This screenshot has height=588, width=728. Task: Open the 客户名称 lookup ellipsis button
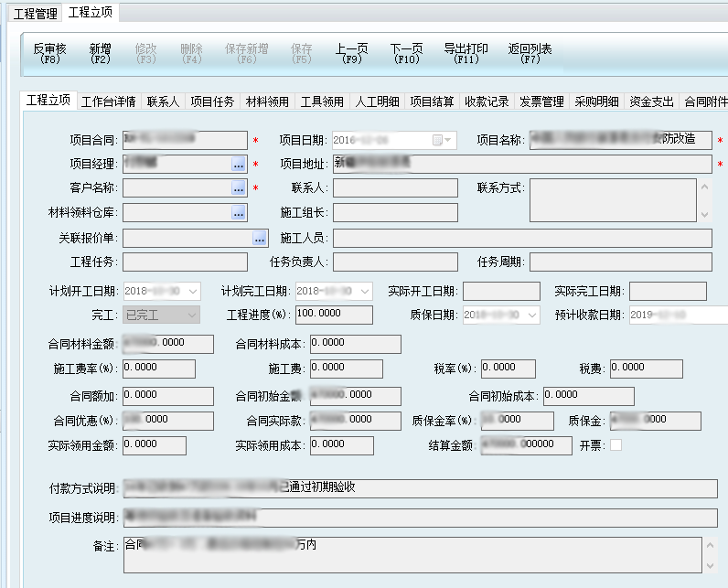click(x=239, y=188)
